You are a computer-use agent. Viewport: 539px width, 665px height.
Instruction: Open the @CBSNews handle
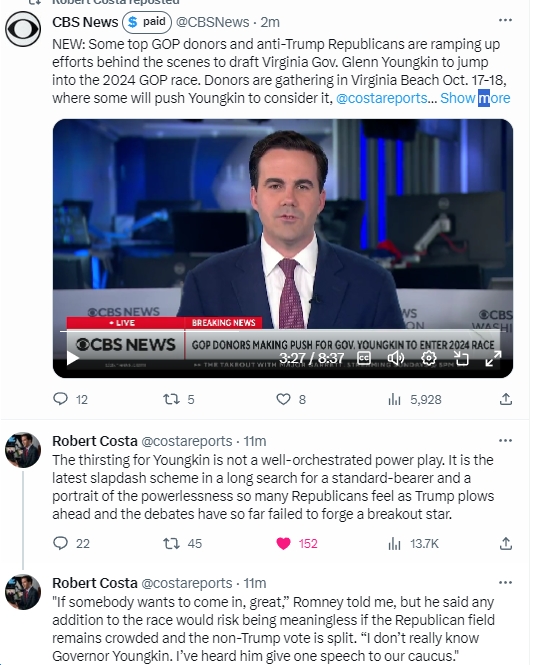212,22
